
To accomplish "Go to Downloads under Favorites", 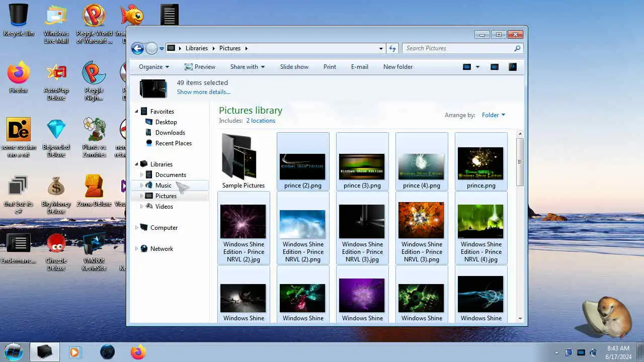I will (x=170, y=133).
